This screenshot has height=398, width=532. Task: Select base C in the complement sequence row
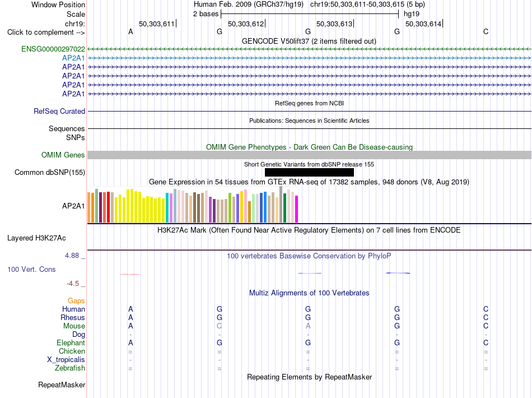coord(486,32)
